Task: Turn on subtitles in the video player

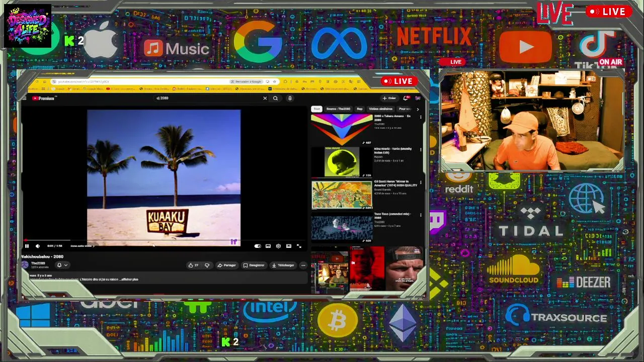Action: 268,246
